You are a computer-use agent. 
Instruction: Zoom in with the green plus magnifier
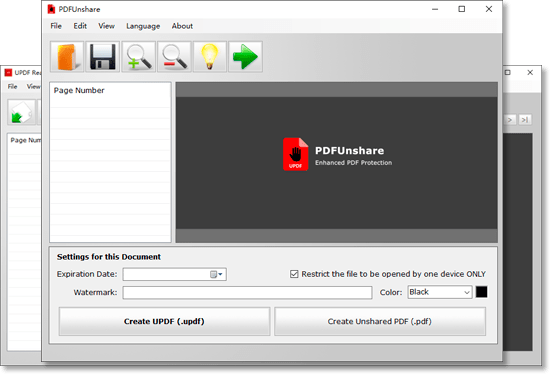139,57
